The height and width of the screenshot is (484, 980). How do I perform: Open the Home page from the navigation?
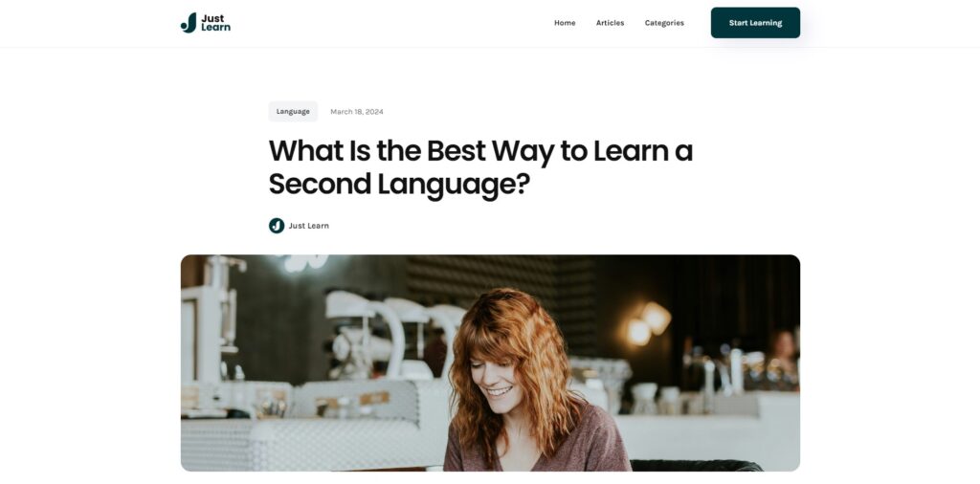(565, 23)
